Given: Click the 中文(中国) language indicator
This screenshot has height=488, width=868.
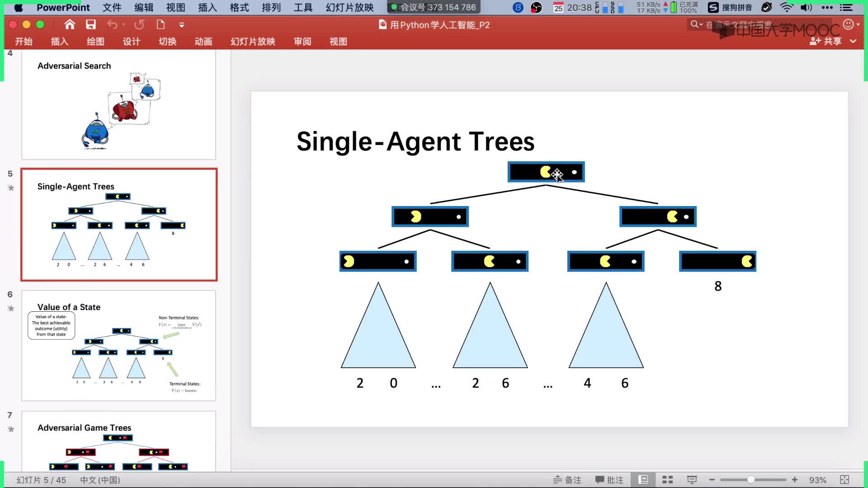Looking at the screenshot, I should (x=100, y=480).
